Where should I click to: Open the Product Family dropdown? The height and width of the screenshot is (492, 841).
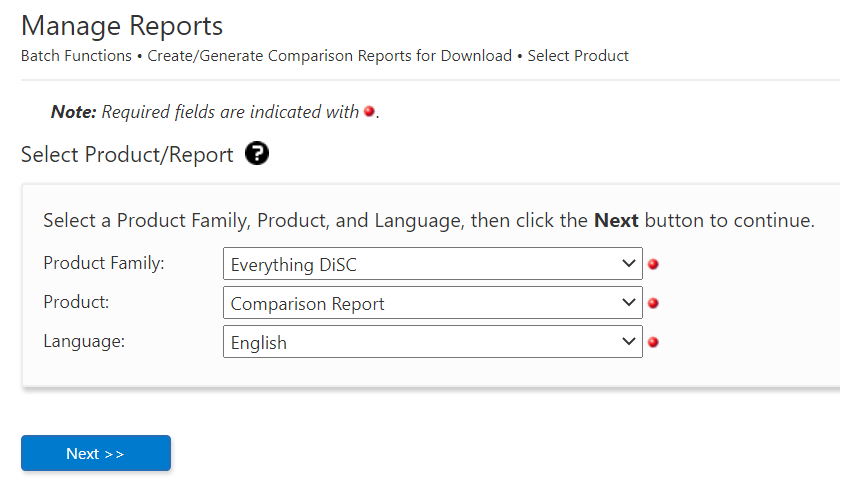pyautogui.click(x=432, y=263)
